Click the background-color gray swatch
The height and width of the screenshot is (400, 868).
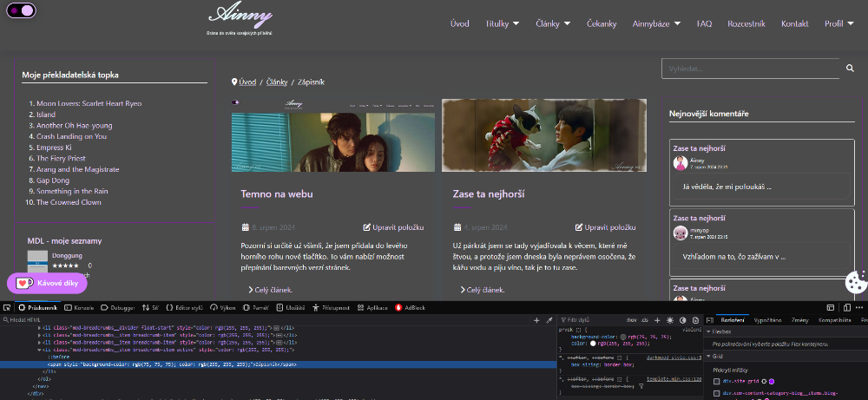622,337
